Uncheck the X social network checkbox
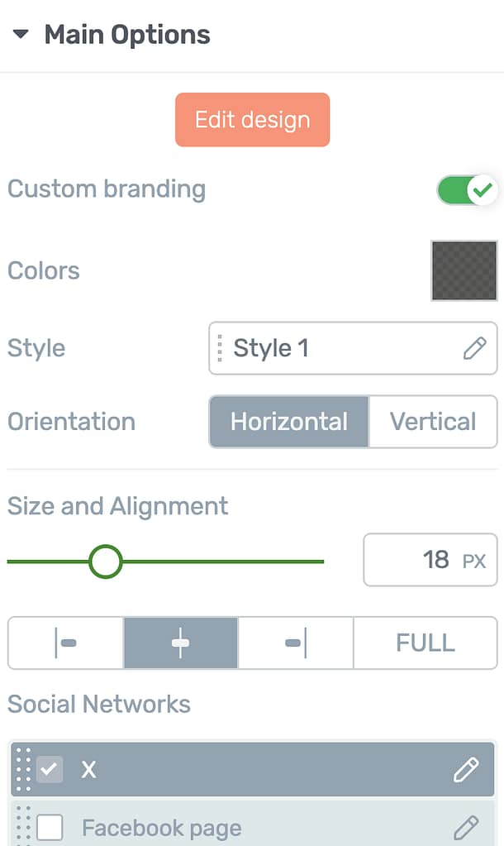The height and width of the screenshot is (846, 504). tap(50, 769)
